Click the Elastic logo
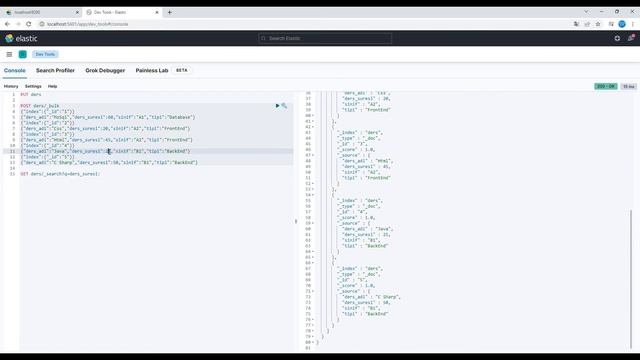Screen dimensions: 640x360 pos(21,38)
